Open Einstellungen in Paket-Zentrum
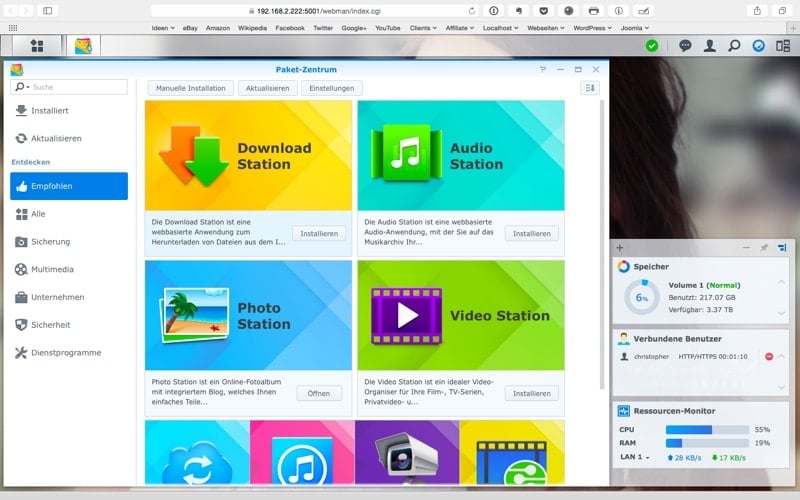 tap(332, 88)
